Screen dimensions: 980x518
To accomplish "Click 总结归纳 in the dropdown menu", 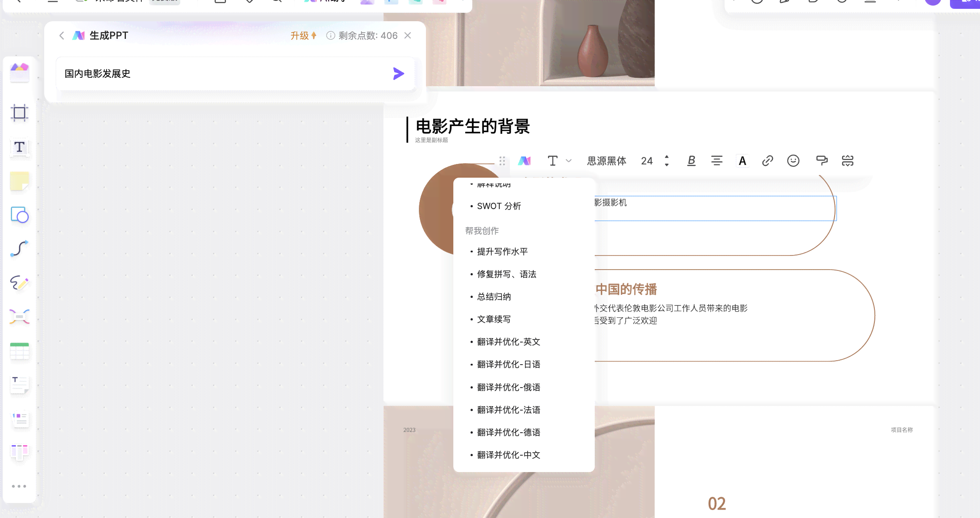I will tap(494, 296).
